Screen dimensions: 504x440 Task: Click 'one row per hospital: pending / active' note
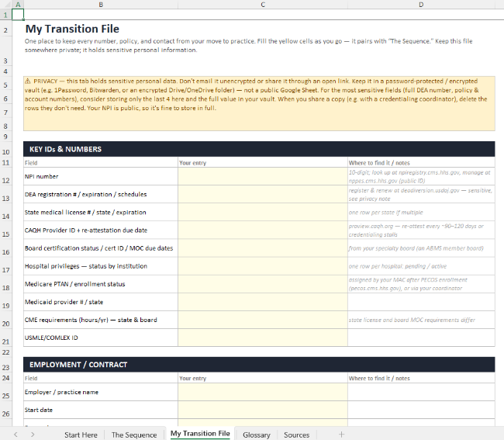[421, 266]
